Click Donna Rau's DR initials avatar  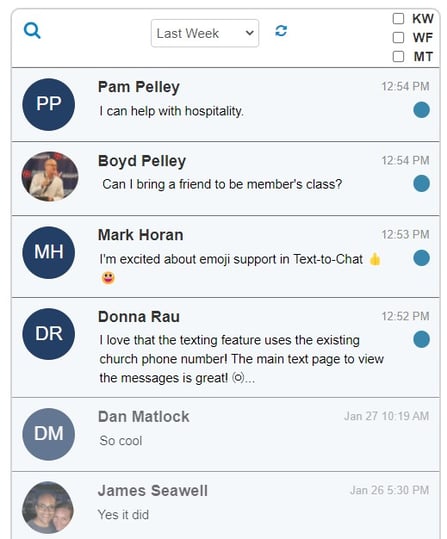[x=48, y=334]
